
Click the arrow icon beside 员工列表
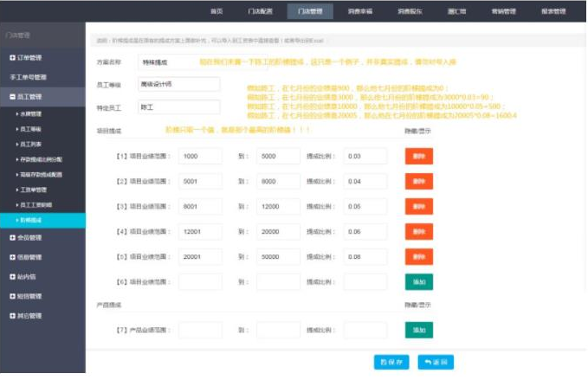[x=16, y=145]
